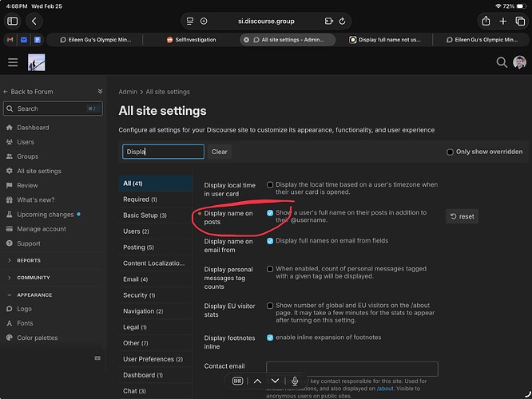Click the sidebar Search field
The height and width of the screenshot is (399, 532).
[x=53, y=109]
